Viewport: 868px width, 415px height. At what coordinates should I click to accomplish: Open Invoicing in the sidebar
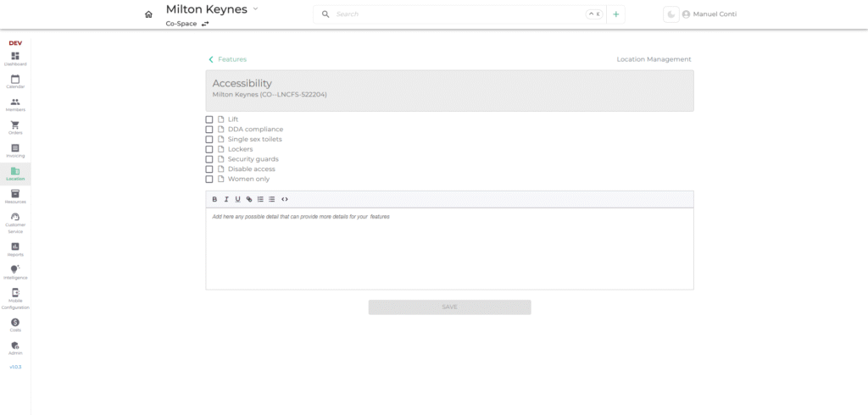(x=15, y=150)
